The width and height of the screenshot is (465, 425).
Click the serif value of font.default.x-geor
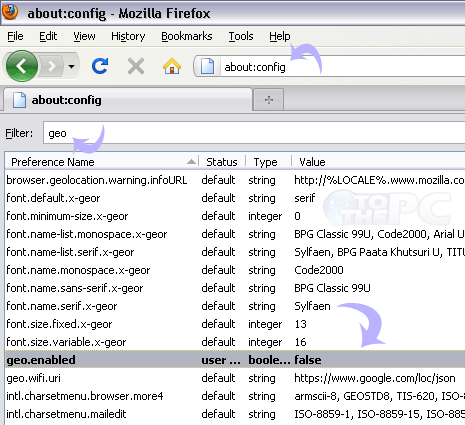(x=305, y=198)
